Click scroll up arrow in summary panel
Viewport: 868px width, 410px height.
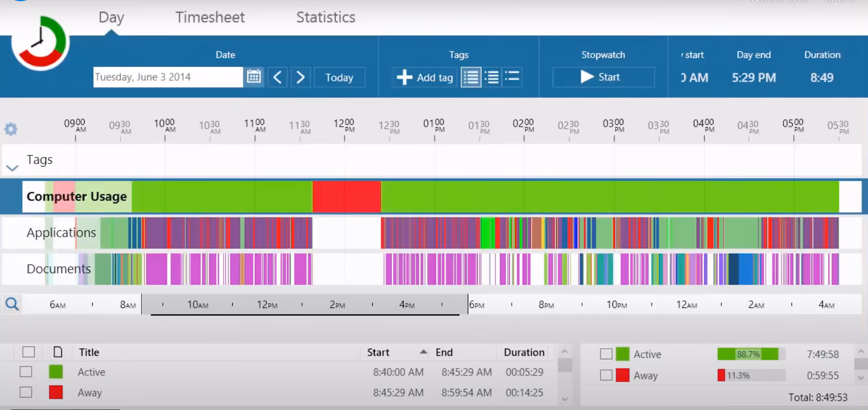(860, 352)
